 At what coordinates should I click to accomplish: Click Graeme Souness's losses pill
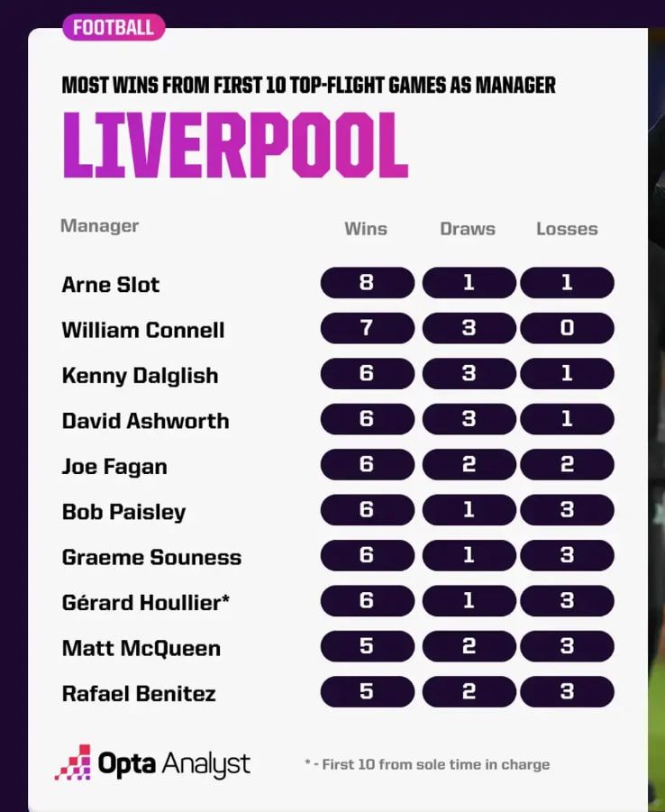pos(567,555)
